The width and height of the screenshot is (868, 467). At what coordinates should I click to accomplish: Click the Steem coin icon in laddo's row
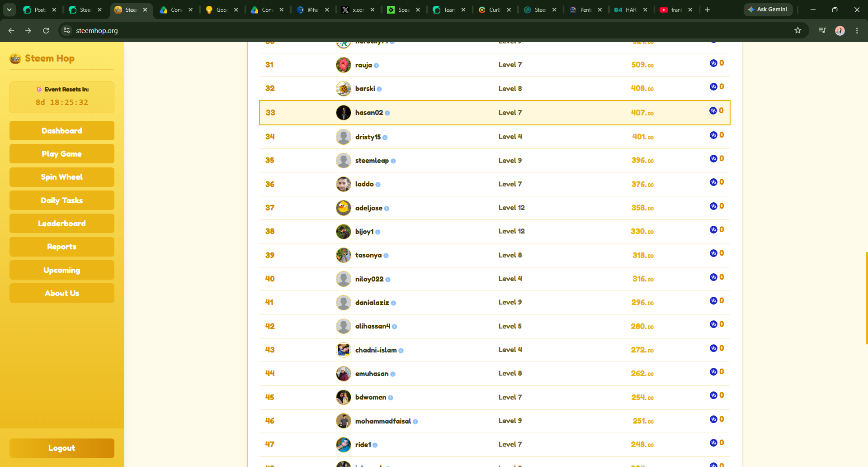[x=713, y=182]
